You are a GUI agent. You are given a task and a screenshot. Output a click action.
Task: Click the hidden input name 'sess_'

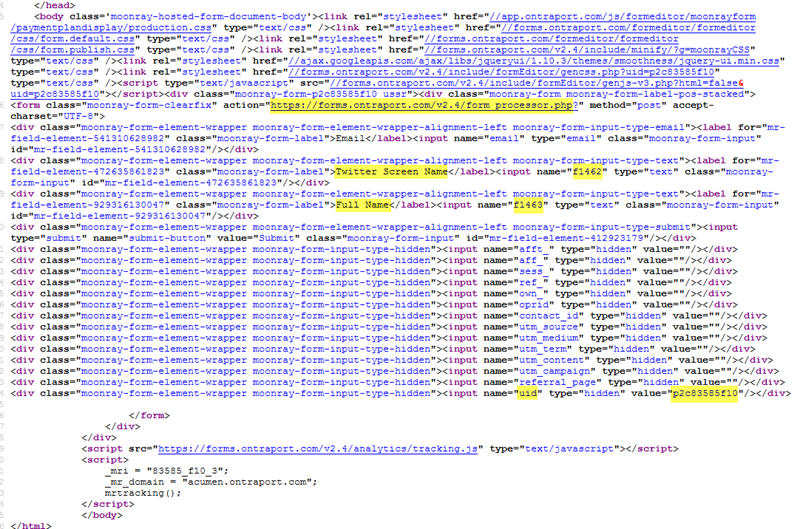coord(534,272)
